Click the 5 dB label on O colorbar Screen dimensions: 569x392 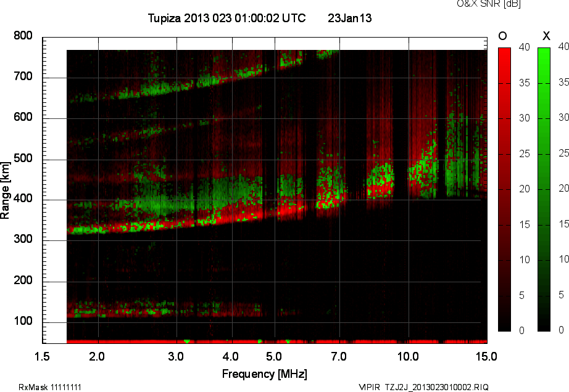point(521,295)
